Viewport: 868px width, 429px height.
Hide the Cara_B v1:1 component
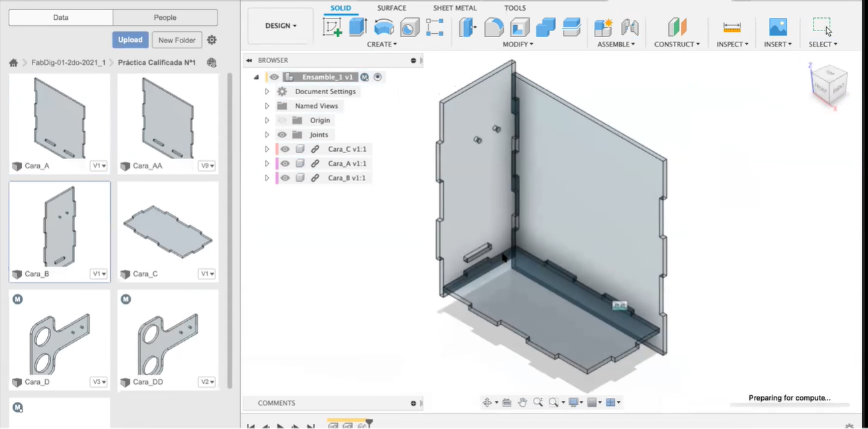click(285, 178)
